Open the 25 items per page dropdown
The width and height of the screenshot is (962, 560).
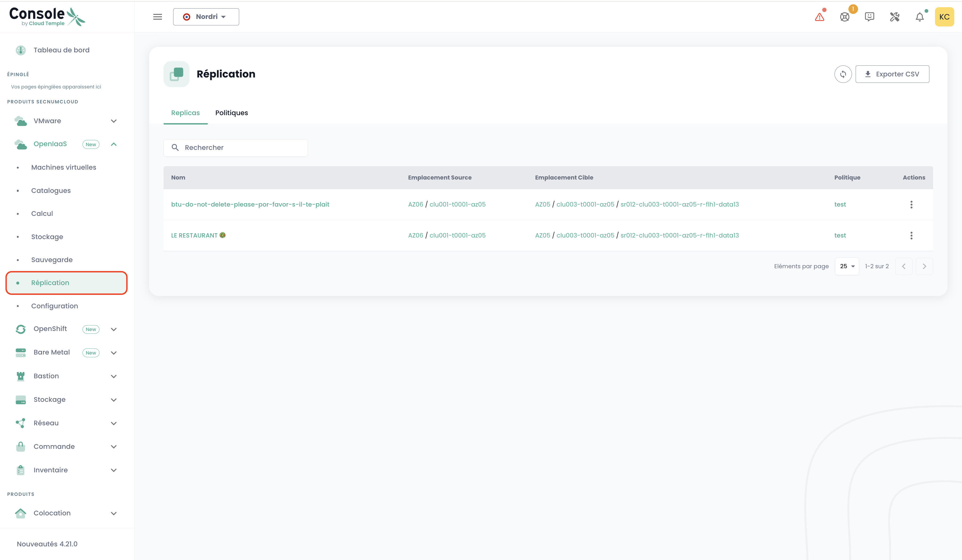[847, 266]
